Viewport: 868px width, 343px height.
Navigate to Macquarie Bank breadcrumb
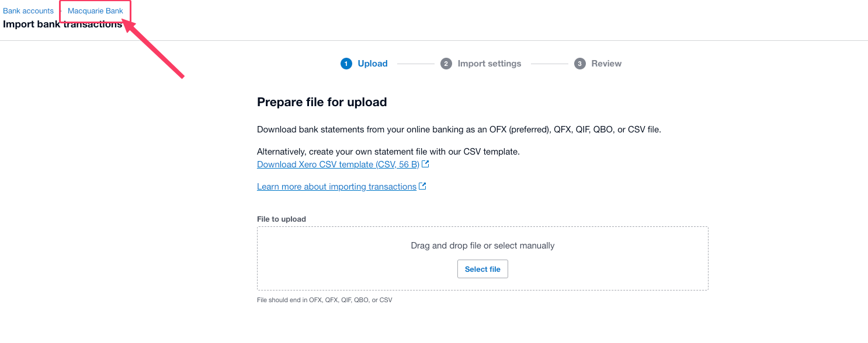pyautogui.click(x=95, y=11)
